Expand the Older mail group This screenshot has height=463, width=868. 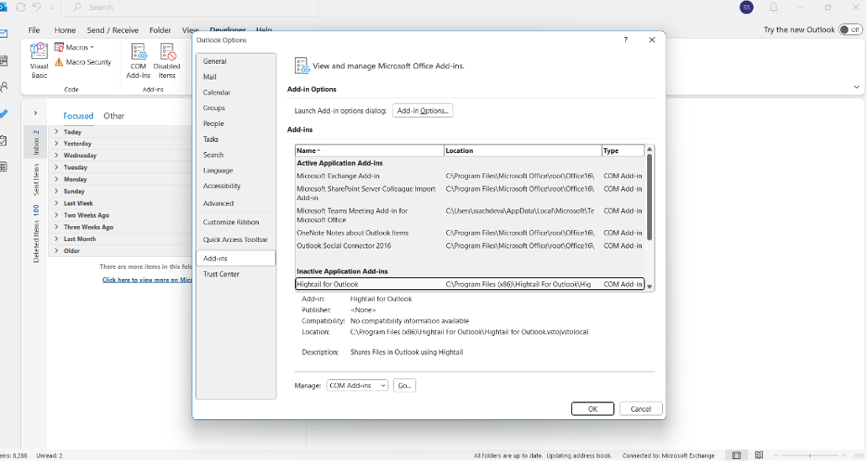click(56, 251)
